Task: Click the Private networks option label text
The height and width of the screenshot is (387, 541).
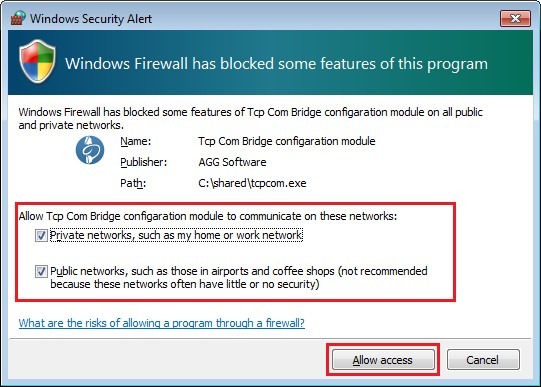Action: (x=176, y=235)
